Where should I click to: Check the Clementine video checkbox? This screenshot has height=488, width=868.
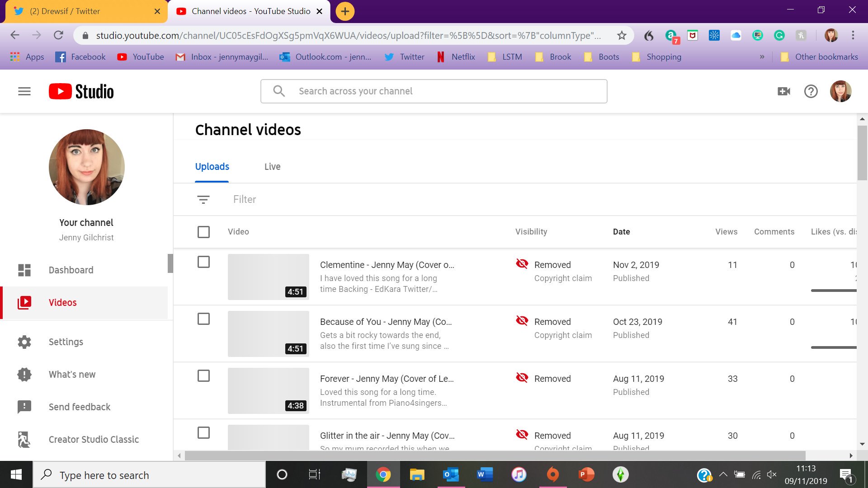(x=203, y=262)
